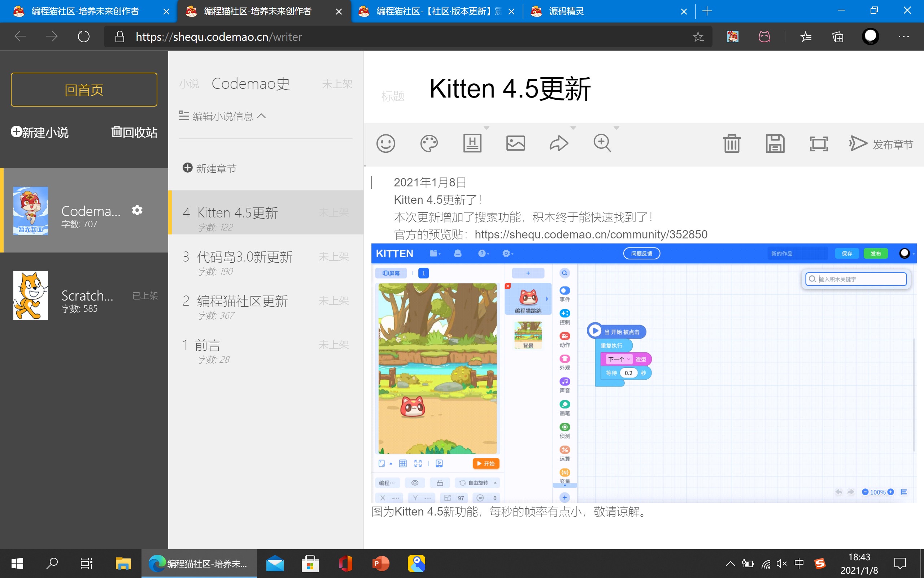Open settings gear for Codemao novel

137,210
